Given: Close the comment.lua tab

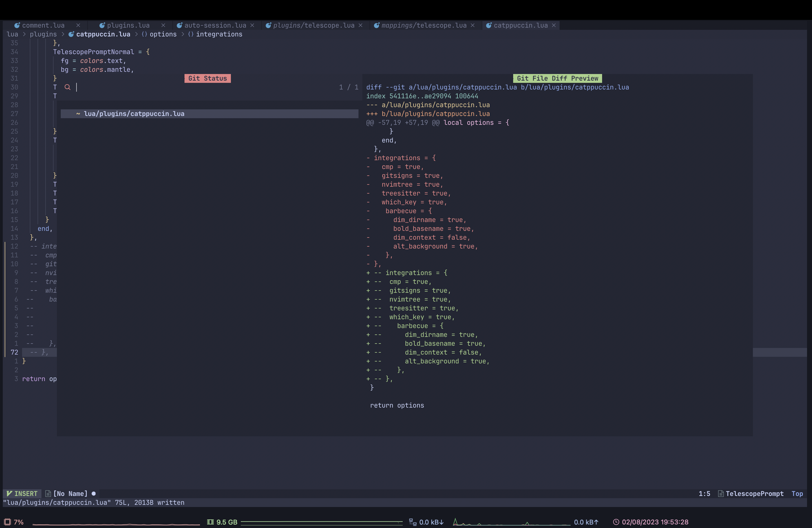Looking at the screenshot, I should [78, 25].
